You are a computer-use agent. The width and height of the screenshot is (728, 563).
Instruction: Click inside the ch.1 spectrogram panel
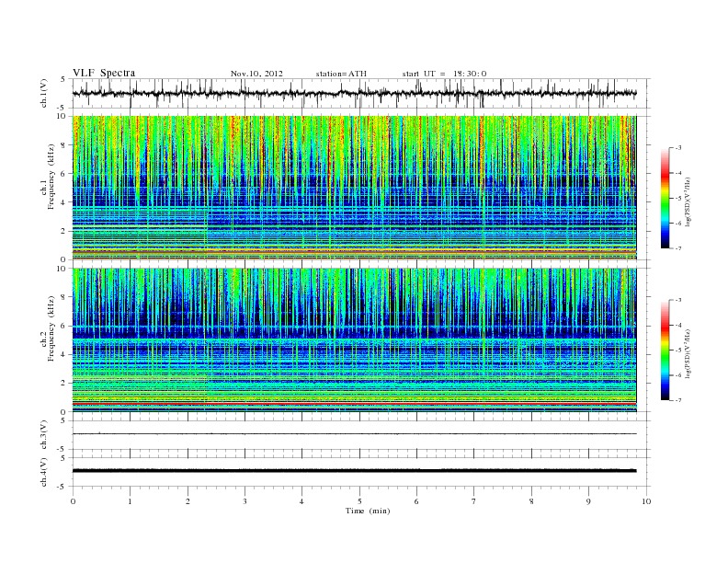point(354,188)
